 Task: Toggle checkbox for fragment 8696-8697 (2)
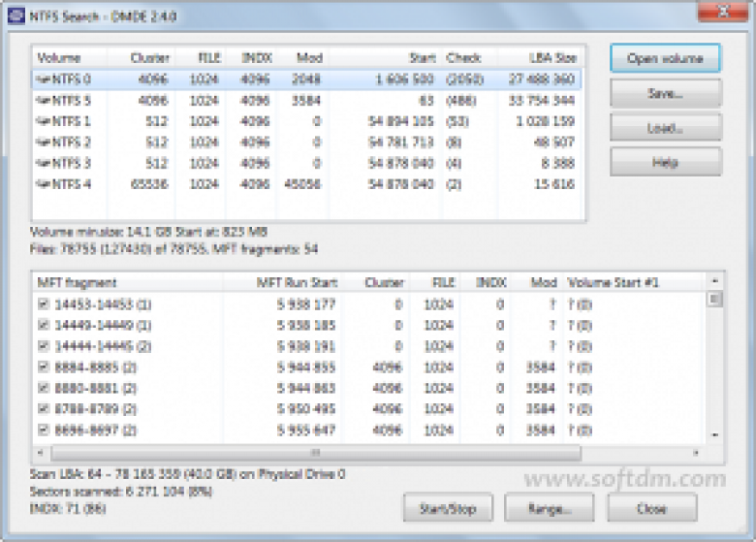pyautogui.click(x=44, y=430)
